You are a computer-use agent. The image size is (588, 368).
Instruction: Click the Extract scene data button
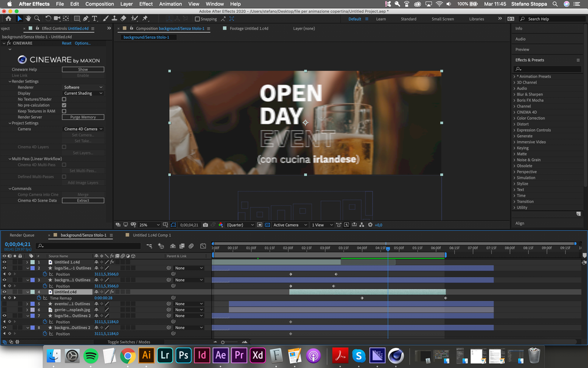pyautogui.click(x=83, y=201)
